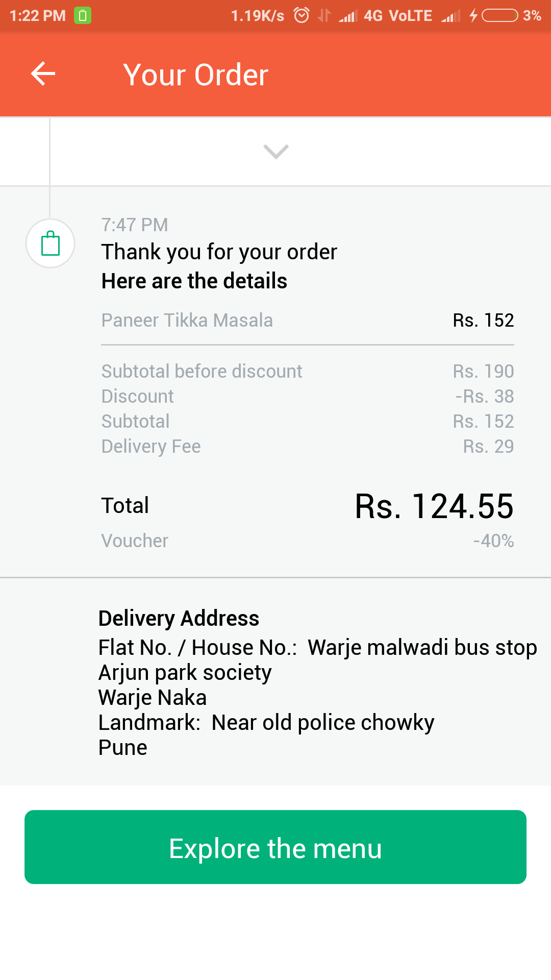
Task: Tap the Rs. 124.55 total amount
Action: tap(434, 506)
